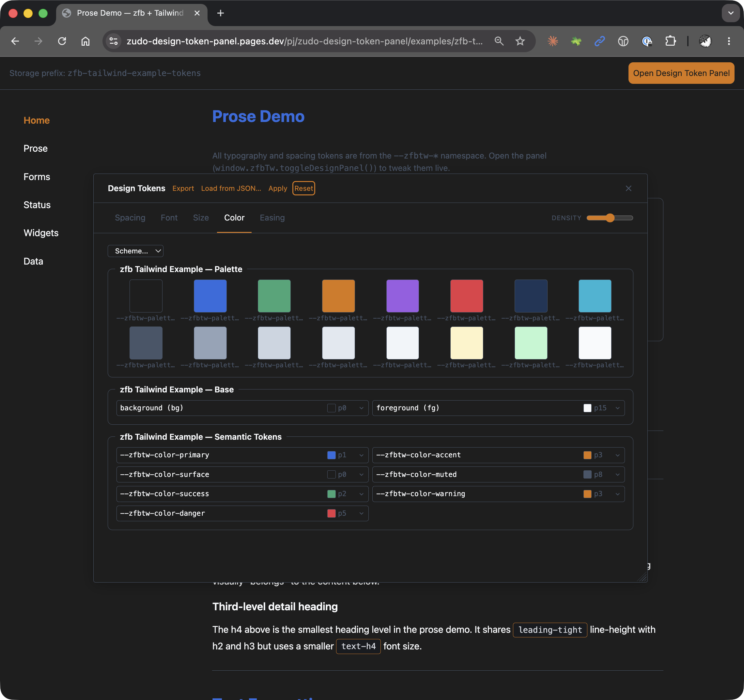Adjust the Density slider
Image resolution: width=744 pixels, height=700 pixels.
(610, 218)
